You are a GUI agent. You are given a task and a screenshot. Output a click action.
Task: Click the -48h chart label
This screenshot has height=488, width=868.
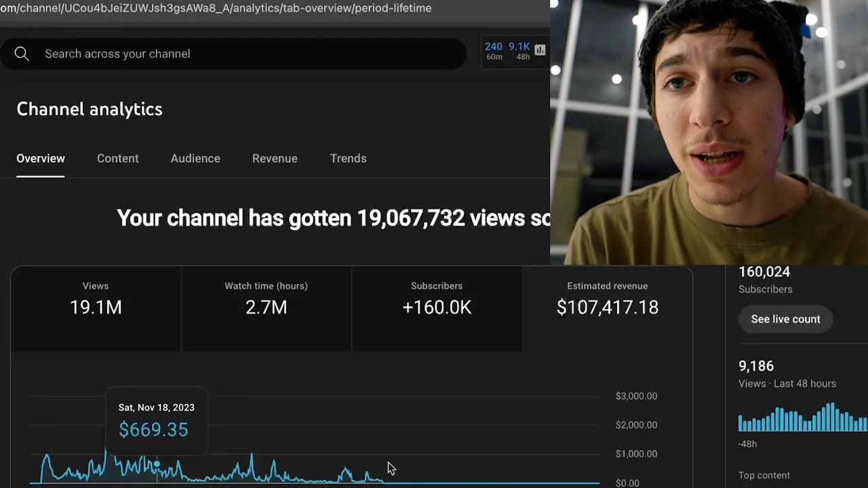[747, 444]
